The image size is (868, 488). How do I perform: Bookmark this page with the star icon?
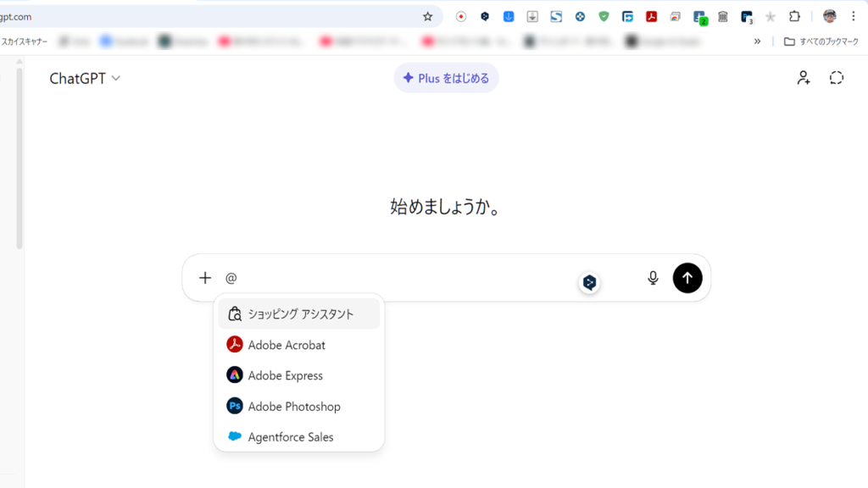pyautogui.click(x=428, y=16)
